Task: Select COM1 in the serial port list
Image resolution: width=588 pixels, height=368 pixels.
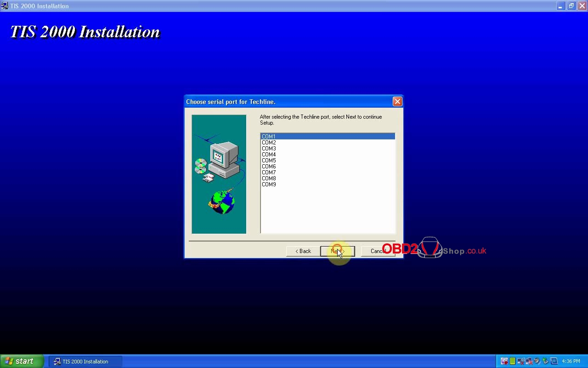Action: [269, 137]
